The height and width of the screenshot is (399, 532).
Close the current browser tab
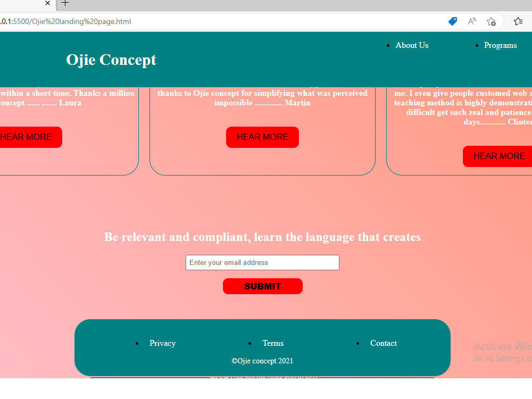coord(47,3)
